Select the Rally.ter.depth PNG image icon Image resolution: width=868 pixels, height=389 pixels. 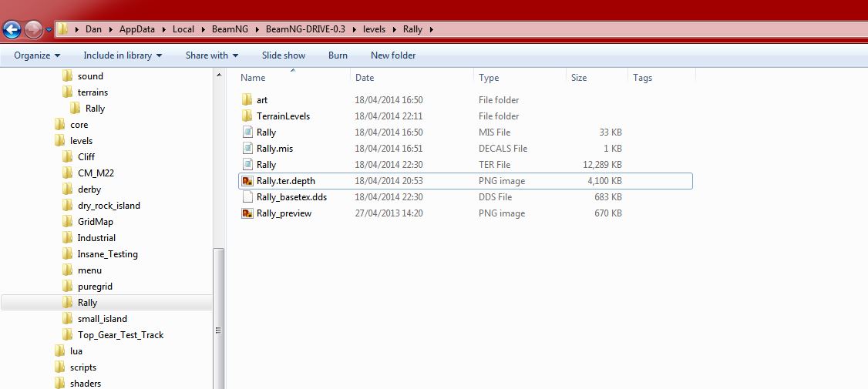click(x=247, y=181)
